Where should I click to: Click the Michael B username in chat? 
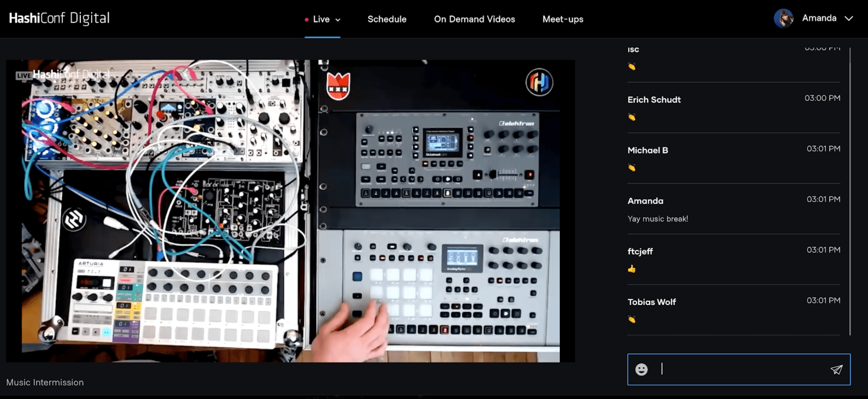[x=647, y=150]
